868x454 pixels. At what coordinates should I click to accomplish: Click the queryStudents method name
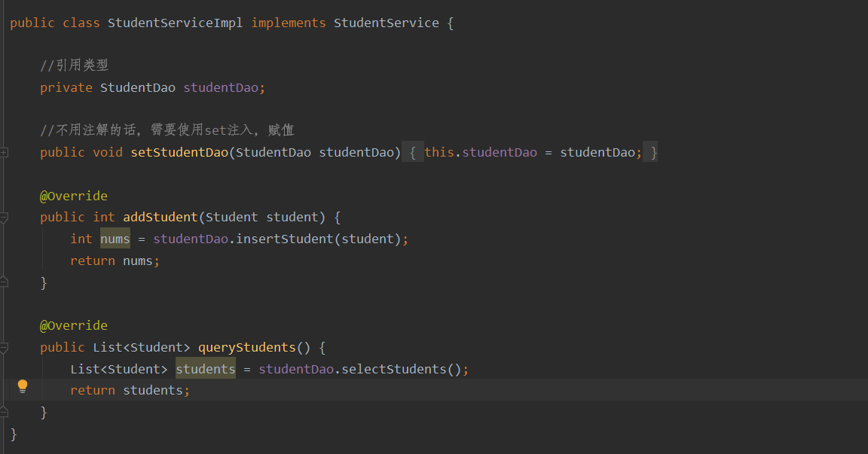[247, 347]
